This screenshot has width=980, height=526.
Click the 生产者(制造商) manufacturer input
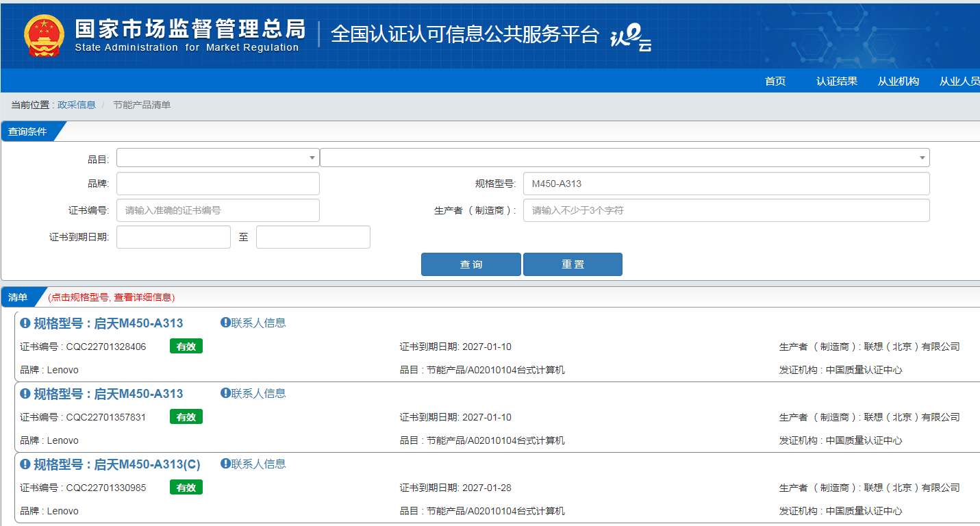[x=726, y=210]
